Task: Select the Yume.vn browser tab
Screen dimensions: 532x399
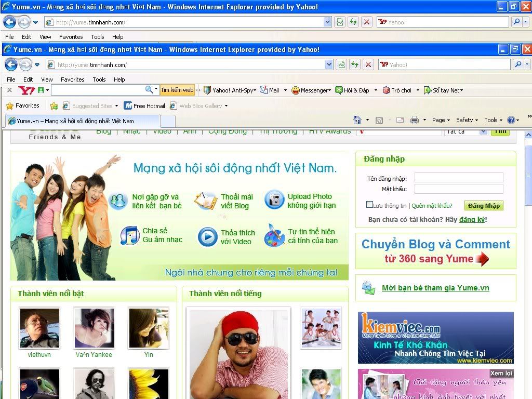Action: (x=83, y=121)
